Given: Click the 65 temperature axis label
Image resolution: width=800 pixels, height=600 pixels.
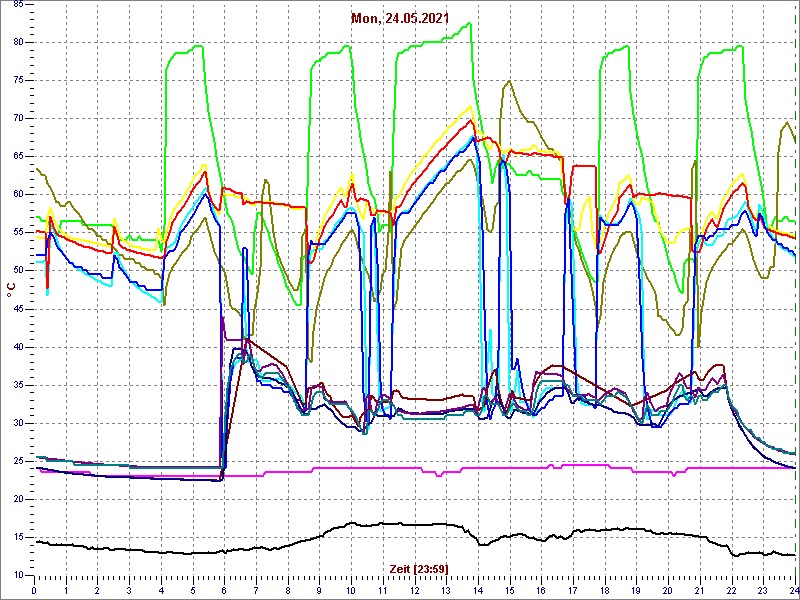Looking at the screenshot, I should tap(18, 157).
